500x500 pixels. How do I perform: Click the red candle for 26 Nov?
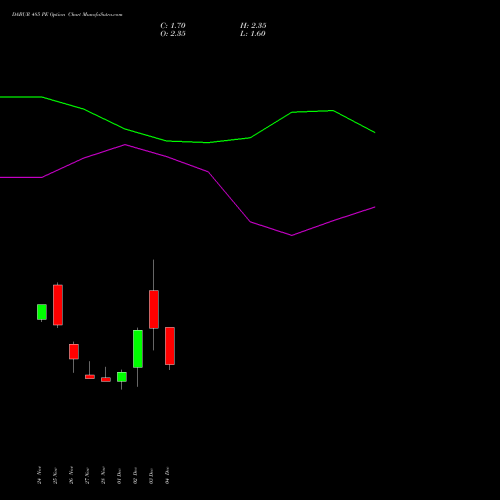(74, 352)
